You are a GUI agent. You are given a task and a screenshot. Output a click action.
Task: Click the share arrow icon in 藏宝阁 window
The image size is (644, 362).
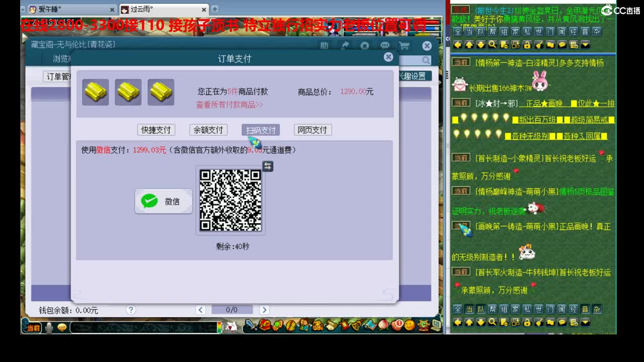[x=345, y=46]
